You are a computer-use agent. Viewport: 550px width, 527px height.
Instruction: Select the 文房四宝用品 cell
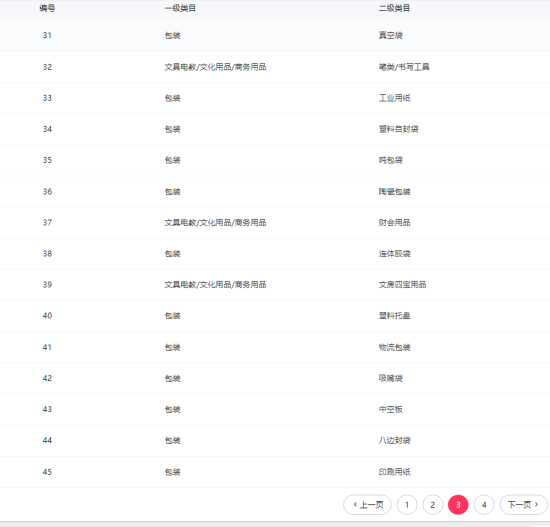[x=402, y=285]
